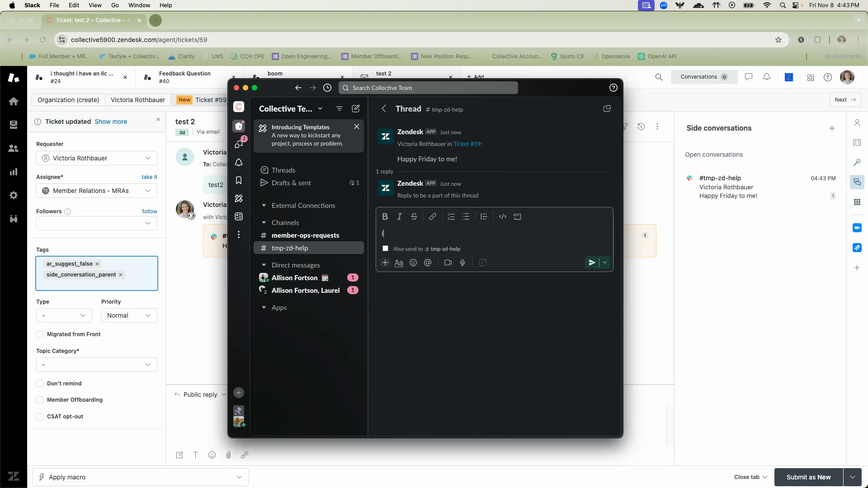Open the Assignee dropdown Member Relations - MRAs
Screen dimensions: 868x488
[97, 191]
